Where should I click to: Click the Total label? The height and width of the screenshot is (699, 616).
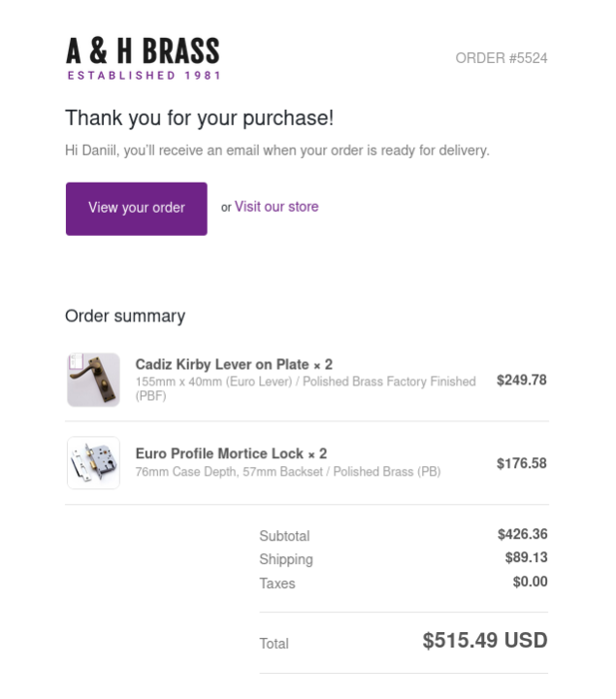[274, 644]
